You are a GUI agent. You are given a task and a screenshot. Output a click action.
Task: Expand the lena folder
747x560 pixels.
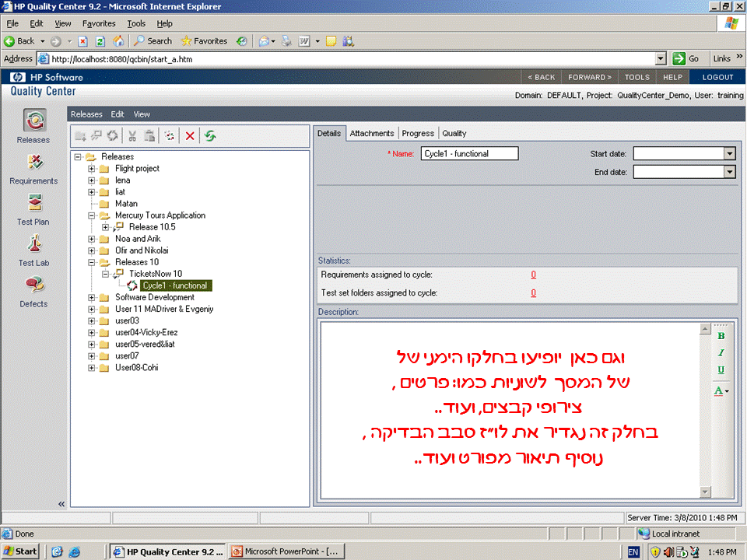(92, 180)
